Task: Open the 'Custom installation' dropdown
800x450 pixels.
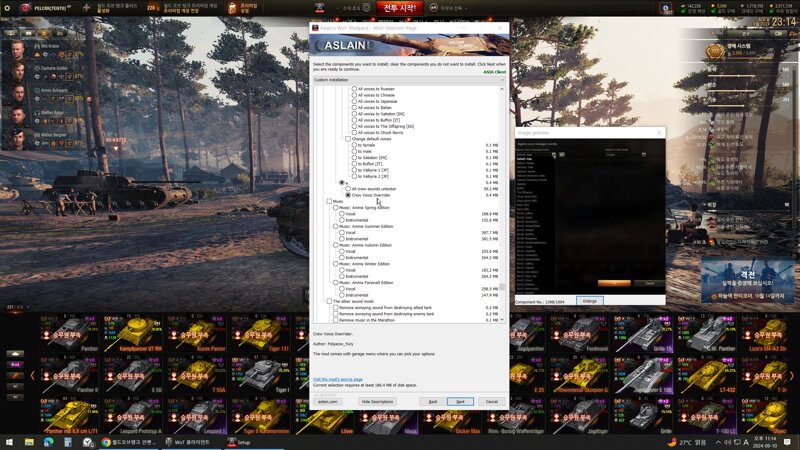Action: [409, 80]
